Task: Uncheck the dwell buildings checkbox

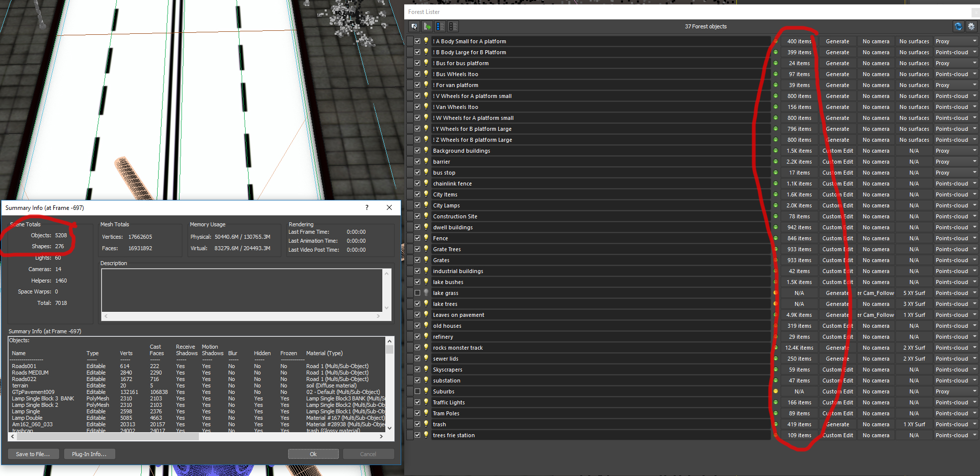Action: tap(417, 227)
